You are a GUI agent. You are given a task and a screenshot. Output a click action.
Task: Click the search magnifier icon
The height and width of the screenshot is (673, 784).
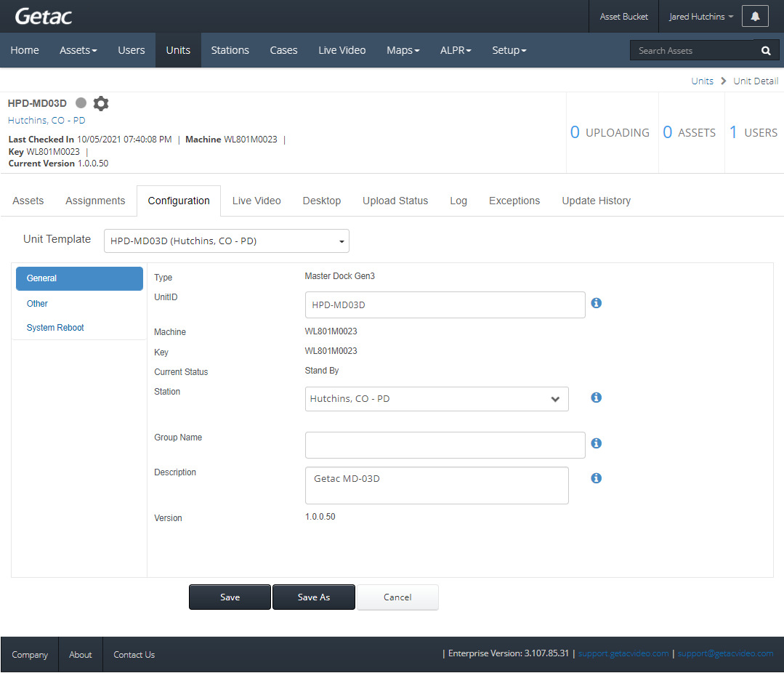click(x=766, y=50)
